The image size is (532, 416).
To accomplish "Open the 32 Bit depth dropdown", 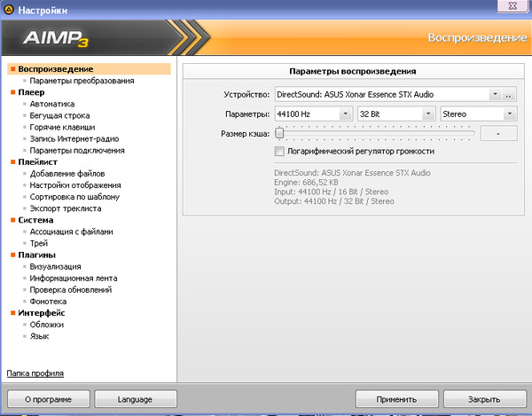I will point(428,114).
